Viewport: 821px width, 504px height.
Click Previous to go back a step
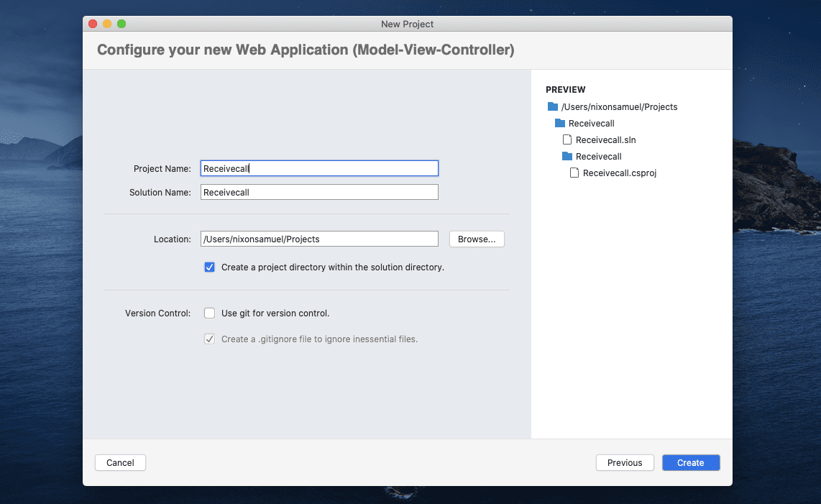tap(624, 462)
